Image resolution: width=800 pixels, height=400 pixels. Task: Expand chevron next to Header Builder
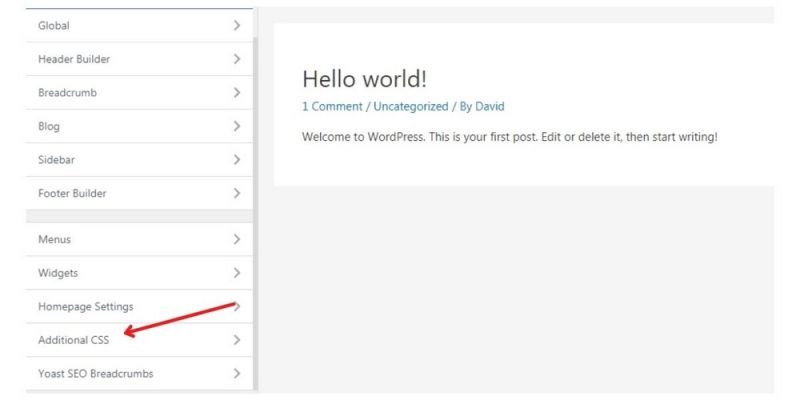pos(237,59)
